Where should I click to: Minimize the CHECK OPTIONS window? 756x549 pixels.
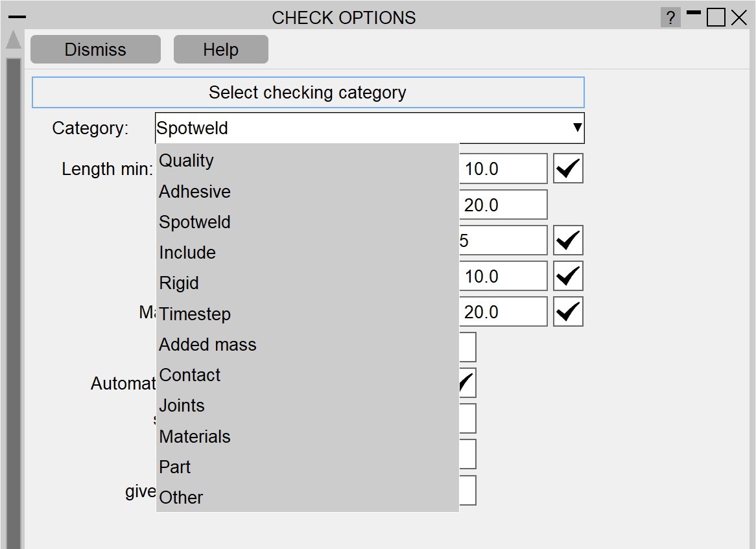point(693,14)
